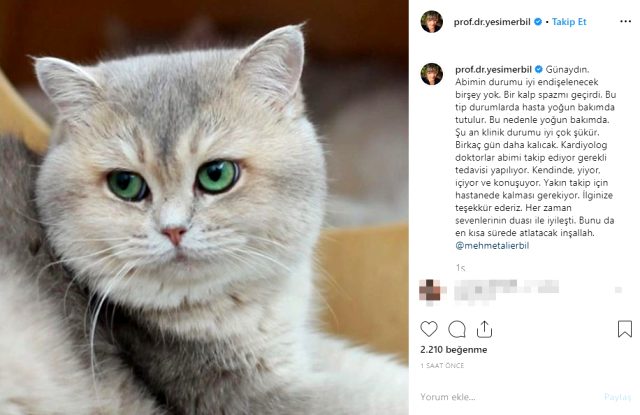The height and width of the screenshot is (415, 640).
Task: Open comments via speech bubble icon
Action: [457, 329]
